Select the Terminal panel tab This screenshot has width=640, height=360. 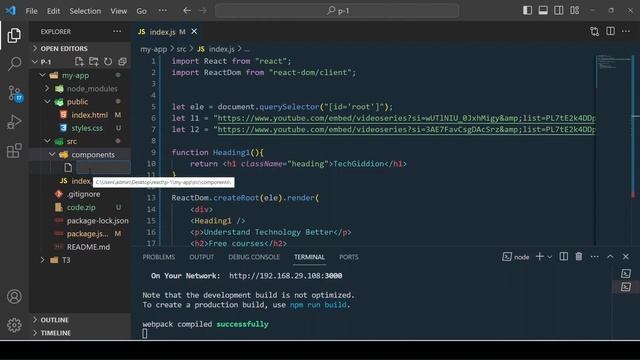pyautogui.click(x=309, y=257)
